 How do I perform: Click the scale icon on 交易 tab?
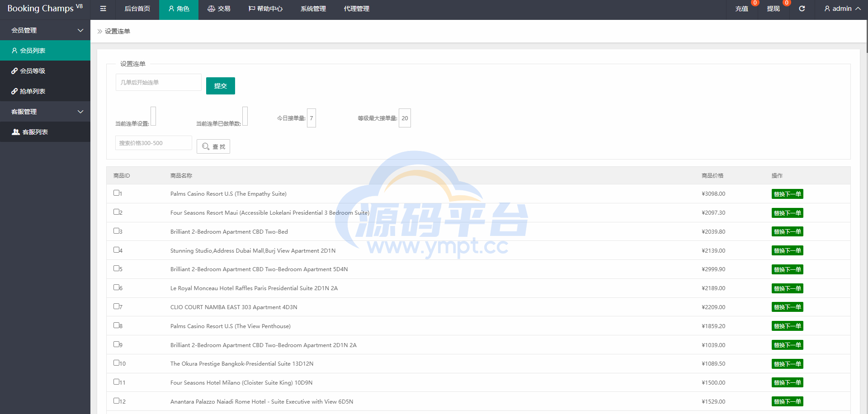211,9
